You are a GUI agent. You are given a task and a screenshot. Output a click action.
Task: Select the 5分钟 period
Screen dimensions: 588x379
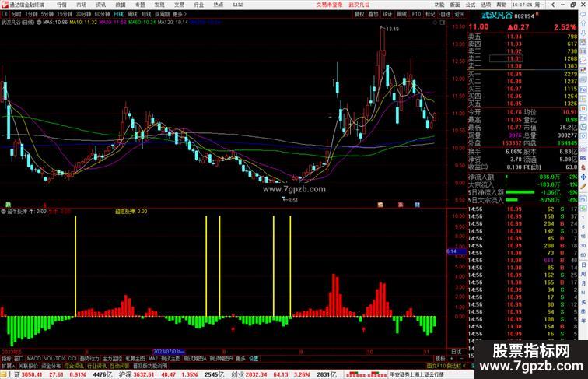pyautogui.click(x=47, y=14)
